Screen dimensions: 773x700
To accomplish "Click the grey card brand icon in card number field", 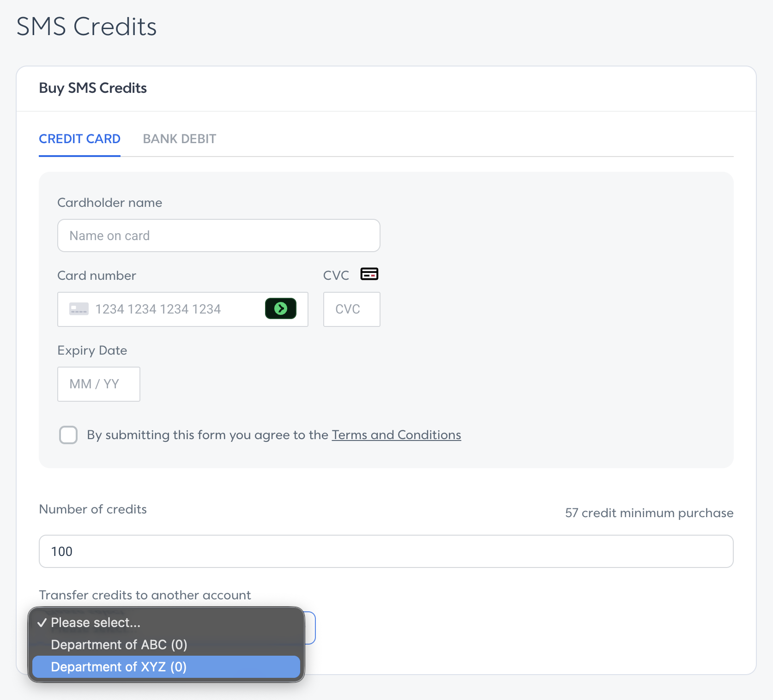I will click(x=79, y=309).
